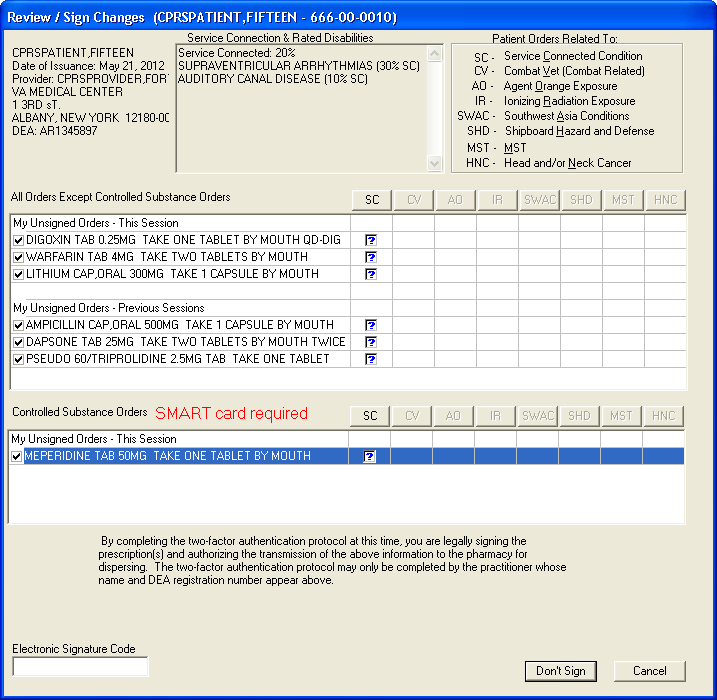
Task: Click the SC question mark icon for Dapsone
Action: [371, 342]
